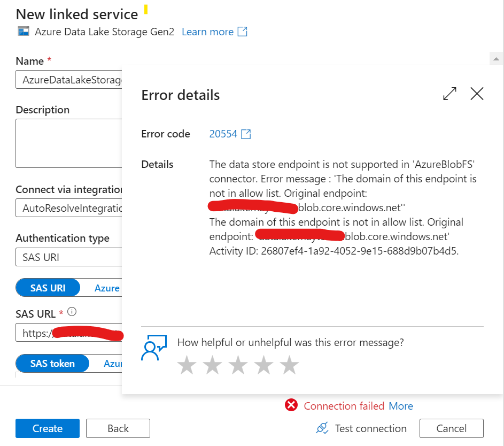This screenshot has height=446, width=504.
Task: Open error code 20554 in new tab icon
Action: pos(245,134)
